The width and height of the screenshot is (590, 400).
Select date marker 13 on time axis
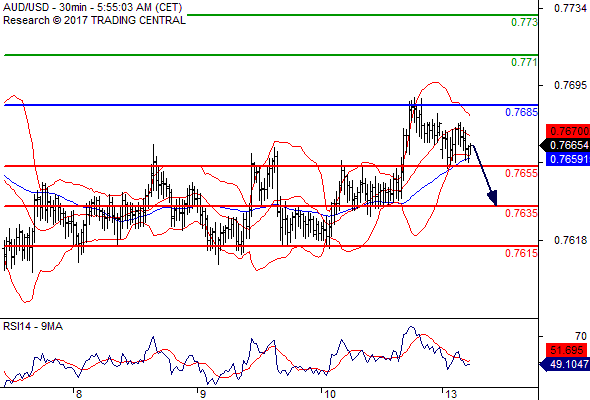(451, 394)
